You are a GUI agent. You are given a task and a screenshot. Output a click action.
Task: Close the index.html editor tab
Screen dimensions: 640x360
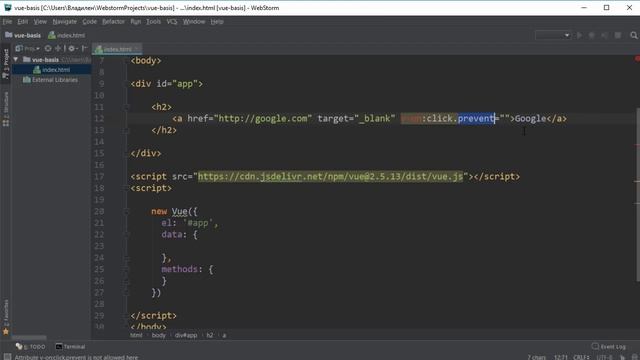pos(137,49)
